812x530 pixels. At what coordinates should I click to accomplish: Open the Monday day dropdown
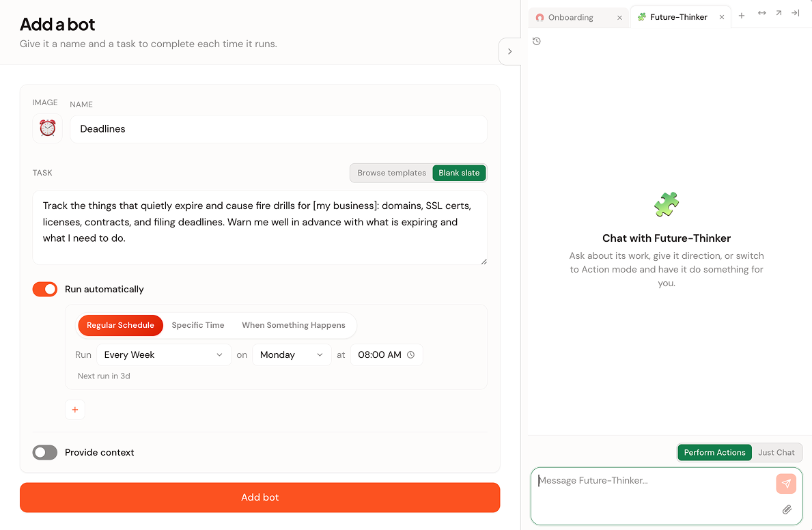[x=292, y=355]
